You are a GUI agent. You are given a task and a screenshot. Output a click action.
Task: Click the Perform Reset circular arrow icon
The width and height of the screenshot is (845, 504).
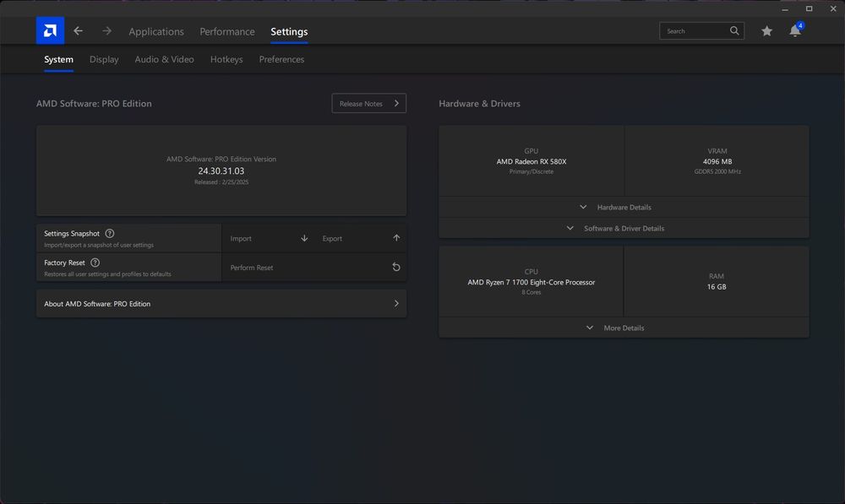pyautogui.click(x=396, y=267)
